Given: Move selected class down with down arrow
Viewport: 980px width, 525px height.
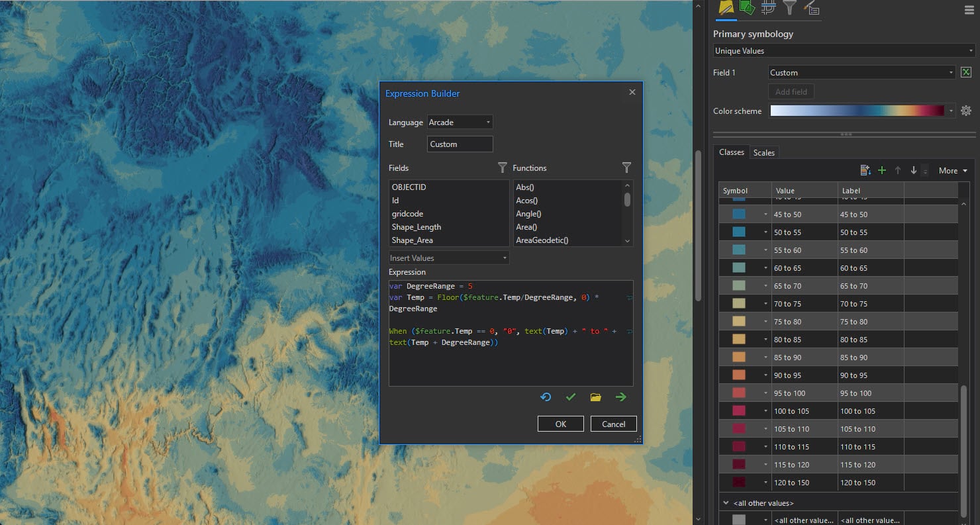Looking at the screenshot, I should tap(913, 171).
